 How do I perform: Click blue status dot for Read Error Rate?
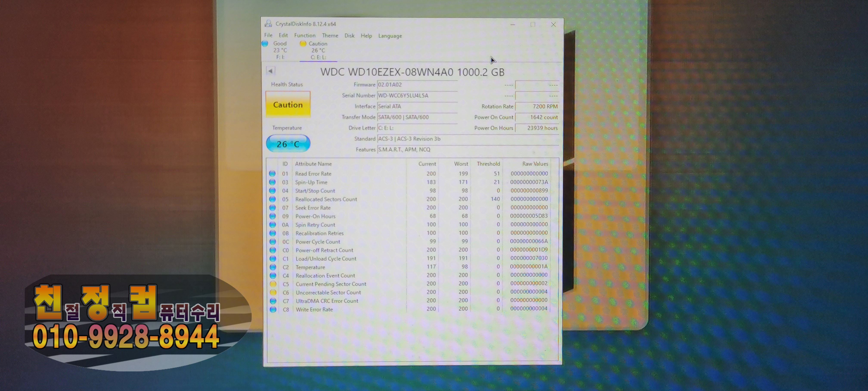[272, 174]
